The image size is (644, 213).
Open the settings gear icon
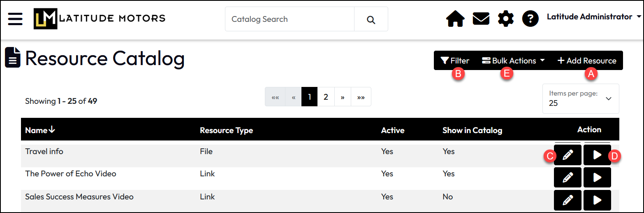(x=505, y=19)
